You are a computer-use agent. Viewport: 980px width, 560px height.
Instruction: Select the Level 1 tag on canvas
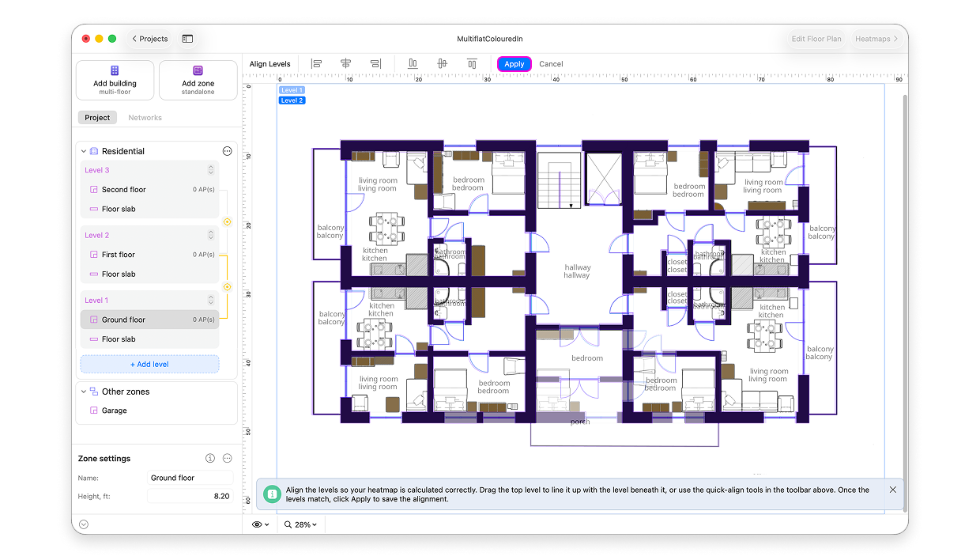click(292, 90)
